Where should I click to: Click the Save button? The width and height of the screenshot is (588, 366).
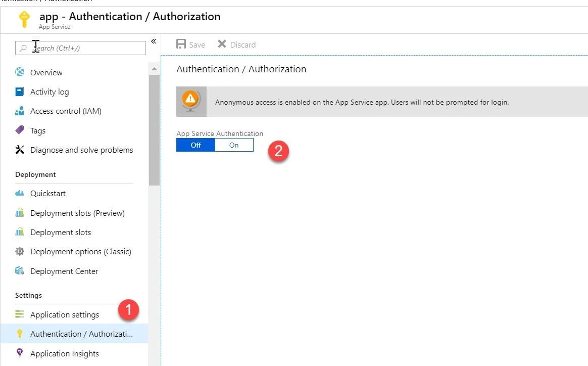point(190,44)
